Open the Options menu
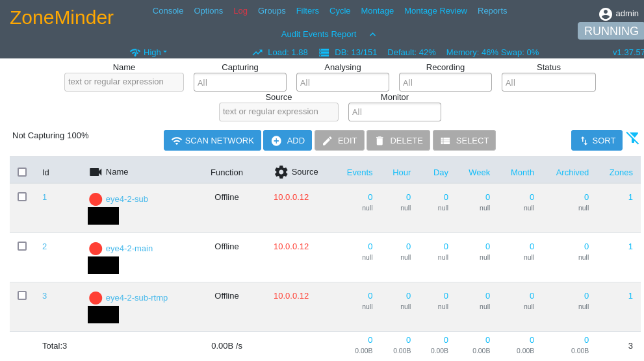This screenshot has width=644, height=361. [x=208, y=11]
